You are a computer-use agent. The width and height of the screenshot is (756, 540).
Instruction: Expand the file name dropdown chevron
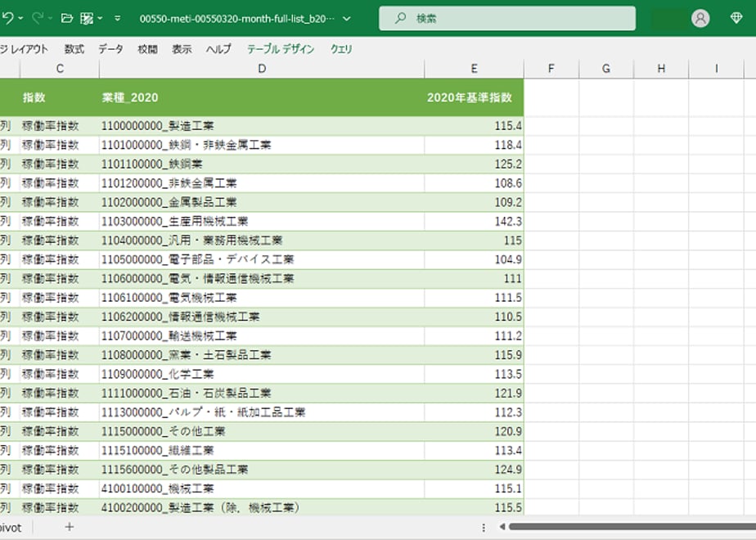point(346,19)
